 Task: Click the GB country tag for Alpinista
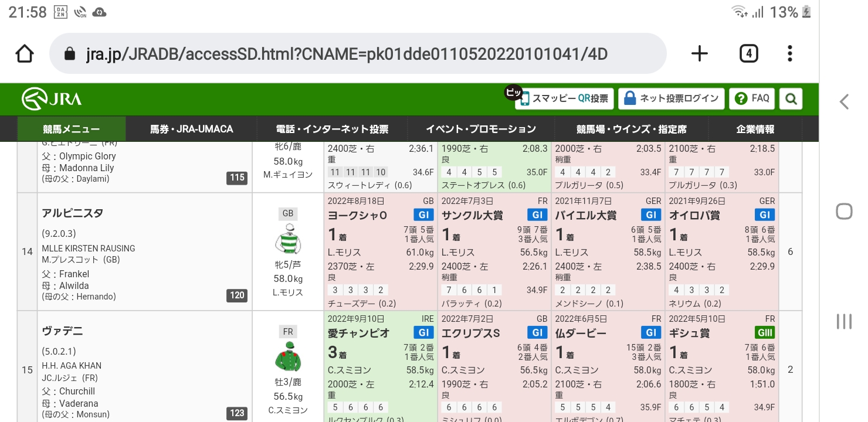click(288, 213)
